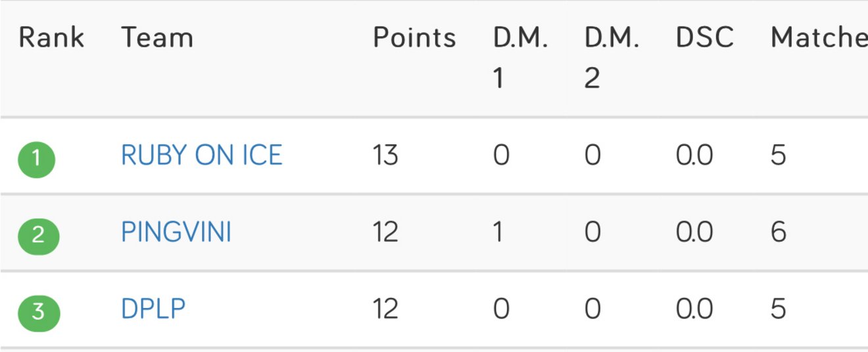Click the green rank 1 badge
The height and width of the screenshot is (352, 868).
pos(36,159)
